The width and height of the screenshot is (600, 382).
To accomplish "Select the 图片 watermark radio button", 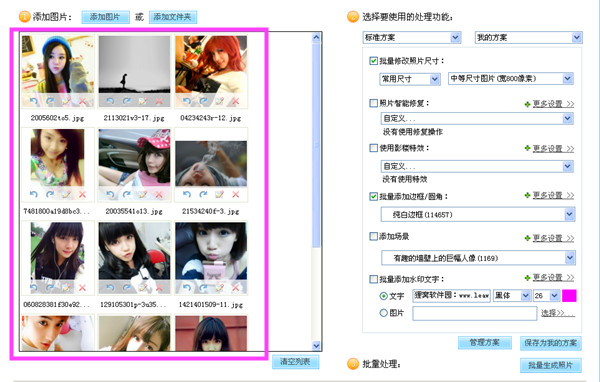I will (383, 313).
